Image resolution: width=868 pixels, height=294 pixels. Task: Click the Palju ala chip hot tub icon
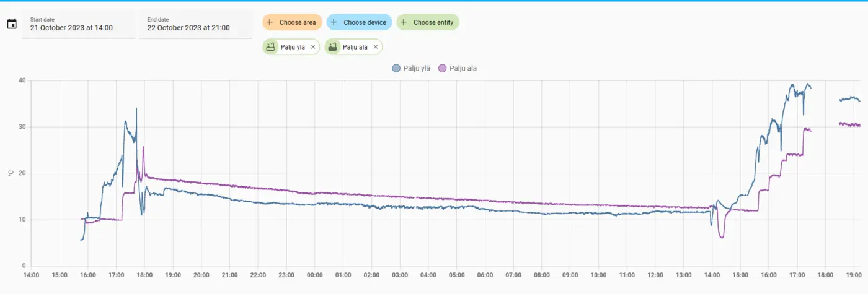tap(332, 47)
